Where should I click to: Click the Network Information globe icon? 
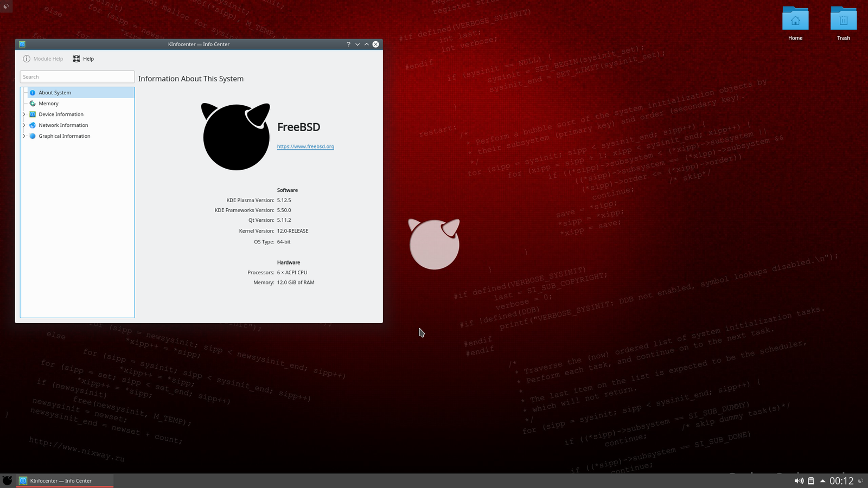33,125
